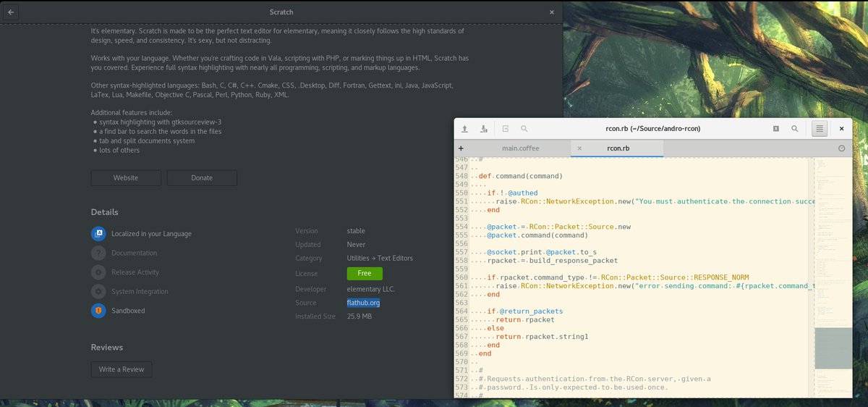The image size is (868, 407).
Task: Click the left search icon in editor toolbar
Action: click(524, 128)
